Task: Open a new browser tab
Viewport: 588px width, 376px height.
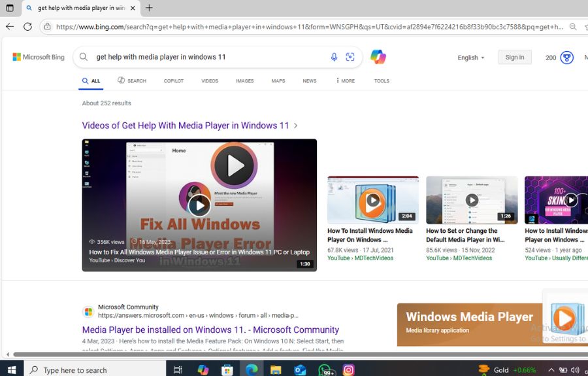Action: tap(149, 8)
